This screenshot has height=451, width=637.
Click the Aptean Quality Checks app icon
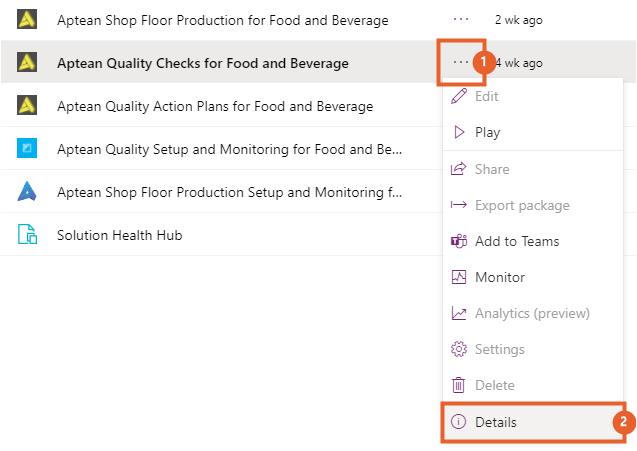[28, 63]
